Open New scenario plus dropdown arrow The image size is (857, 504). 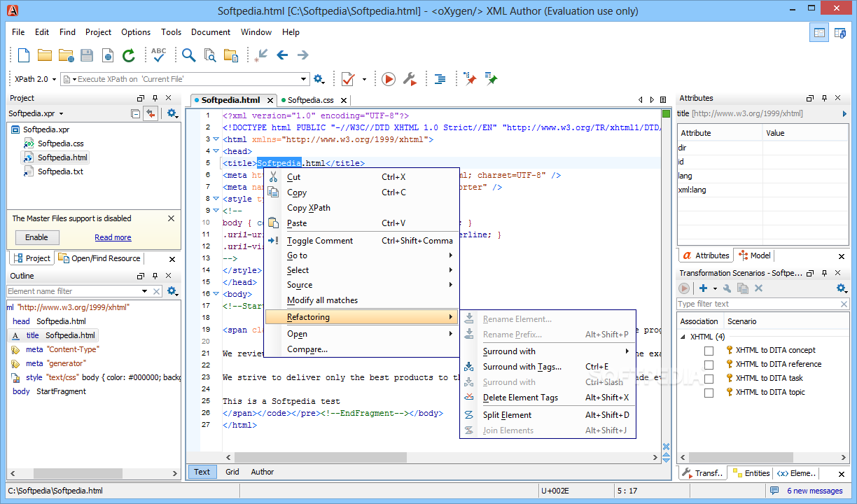pyautogui.click(x=715, y=288)
